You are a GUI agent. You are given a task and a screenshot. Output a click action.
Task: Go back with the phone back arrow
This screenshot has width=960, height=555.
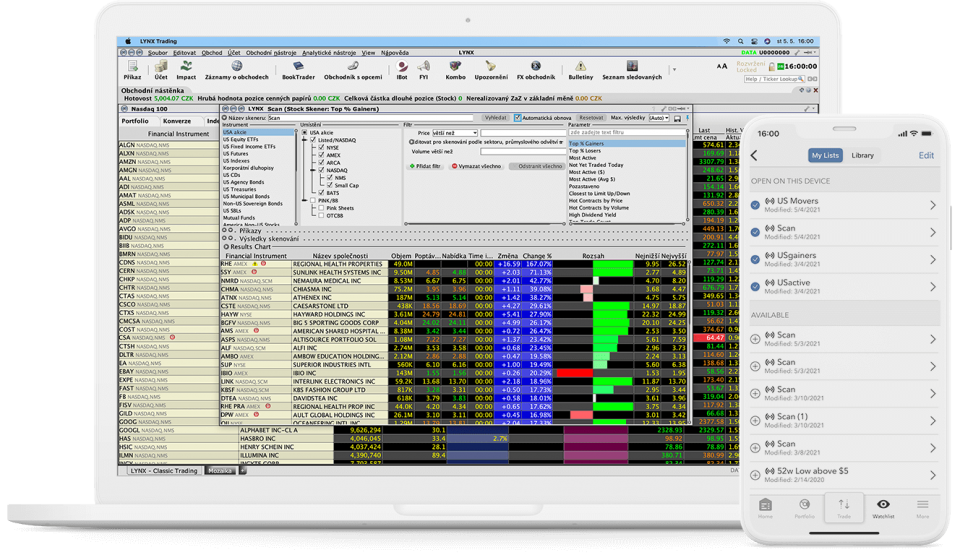coord(754,156)
